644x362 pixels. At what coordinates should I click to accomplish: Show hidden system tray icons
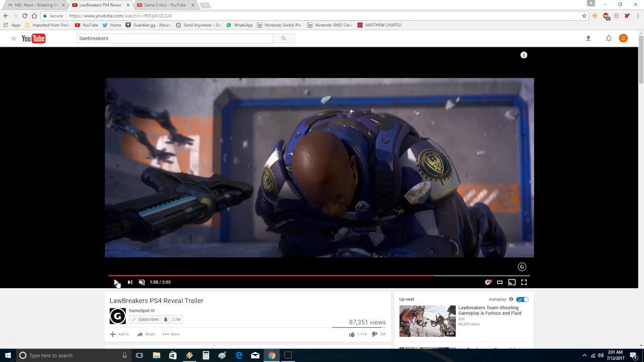tap(584, 355)
